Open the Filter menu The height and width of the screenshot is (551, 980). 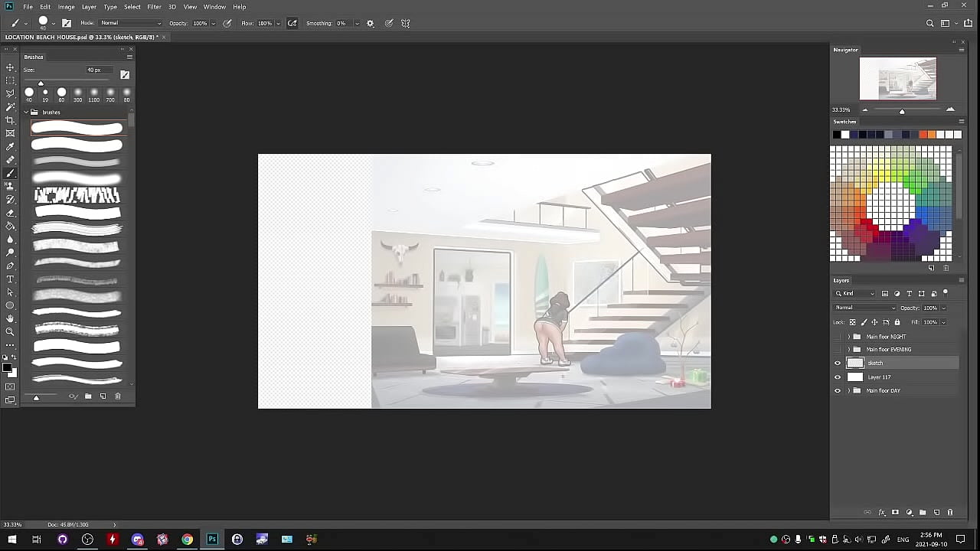[154, 7]
